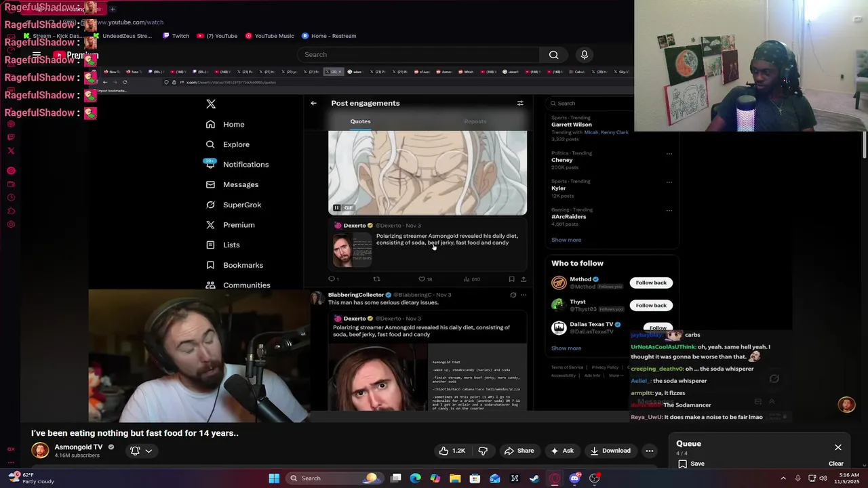
Task: Download the YouTube video
Action: coord(610,451)
